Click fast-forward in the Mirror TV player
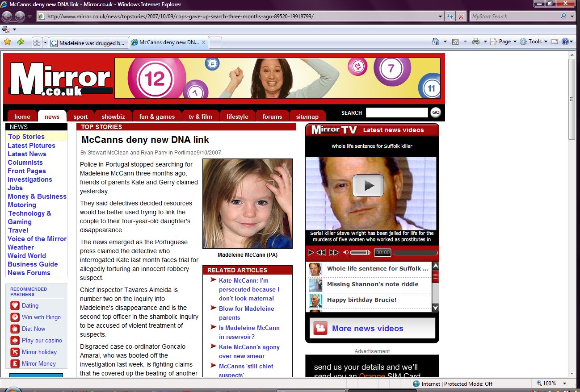This screenshot has height=392, width=580. (334, 253)
